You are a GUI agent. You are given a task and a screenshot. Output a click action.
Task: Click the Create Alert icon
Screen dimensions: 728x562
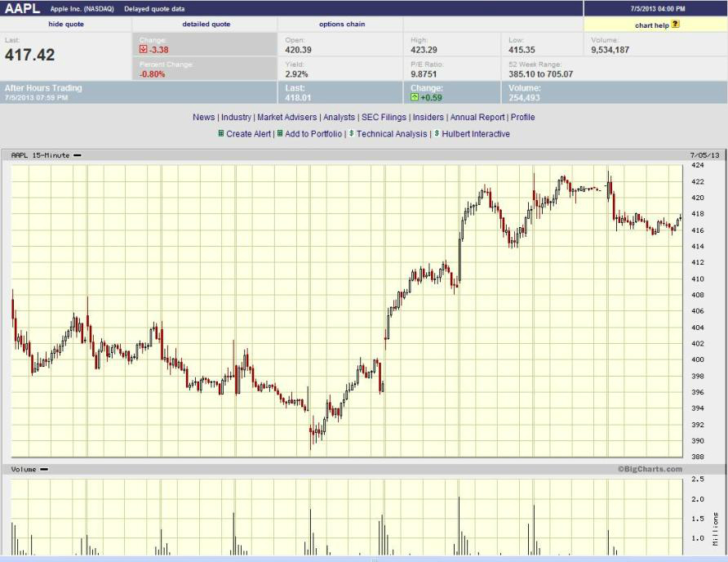click(x=220, y=134)
